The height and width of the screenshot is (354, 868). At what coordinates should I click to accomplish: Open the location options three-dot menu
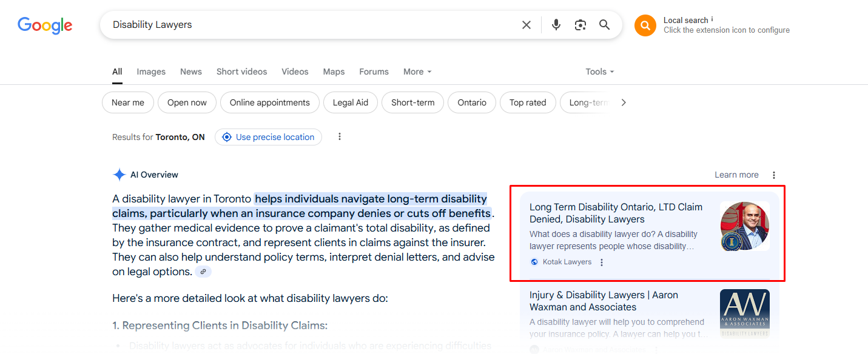click(340, 137)
